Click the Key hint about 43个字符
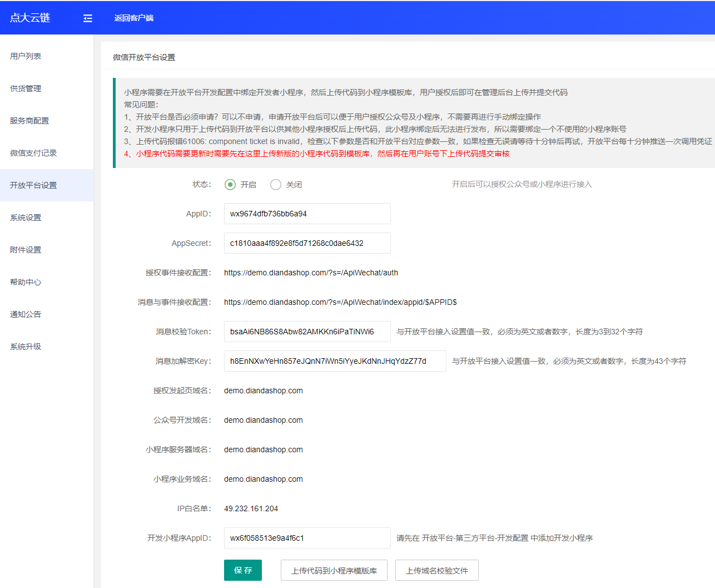 click(569, 361)
